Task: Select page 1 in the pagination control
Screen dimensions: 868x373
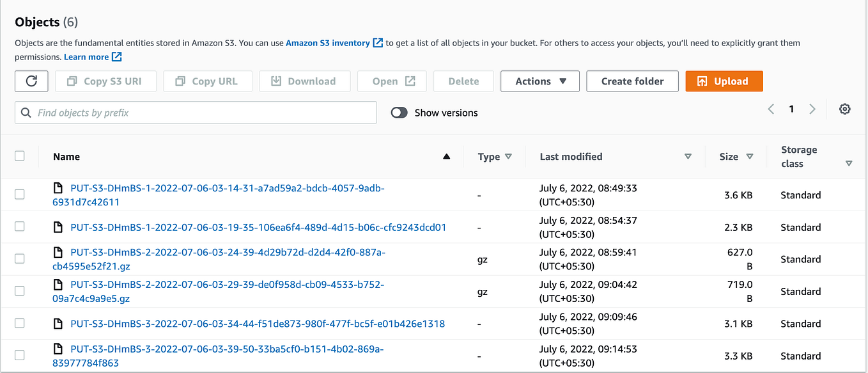Action: click(791, 109)
